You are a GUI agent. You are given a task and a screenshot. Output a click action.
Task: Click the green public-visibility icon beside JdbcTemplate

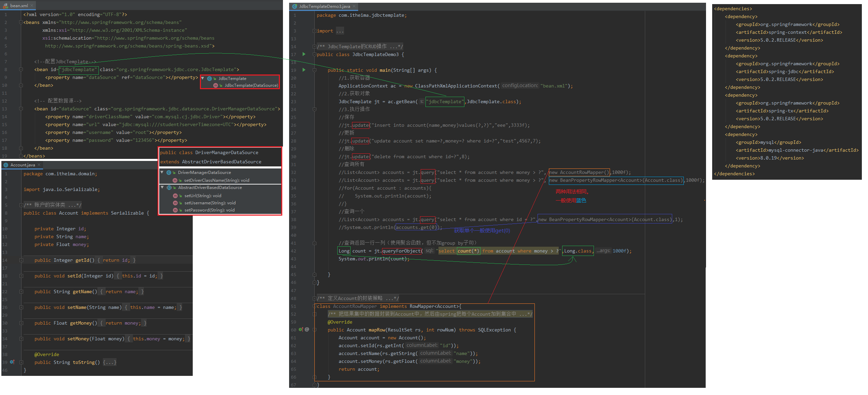[215, 79]
